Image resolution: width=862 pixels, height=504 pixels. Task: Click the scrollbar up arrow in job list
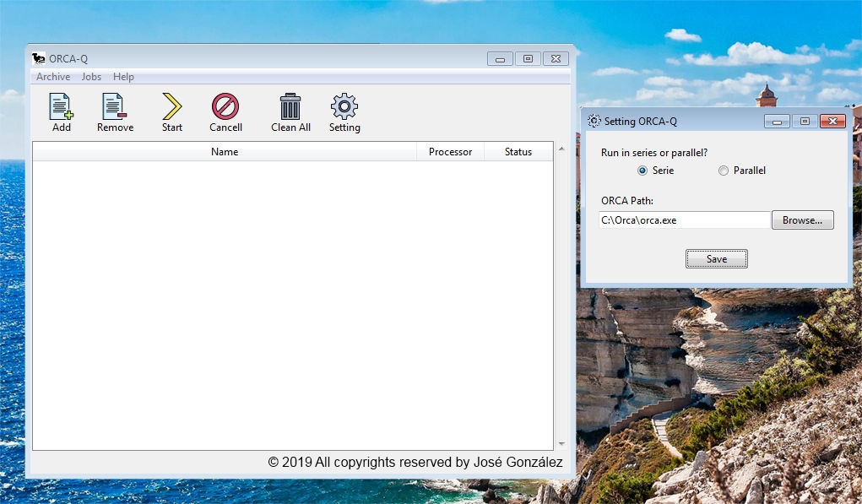(561, 149)
